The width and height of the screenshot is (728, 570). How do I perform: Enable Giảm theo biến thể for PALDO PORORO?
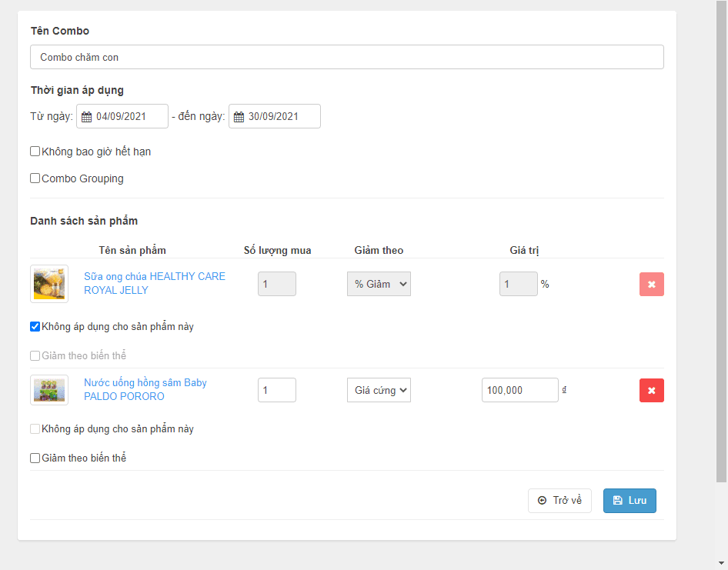click(x=35, y=458)
